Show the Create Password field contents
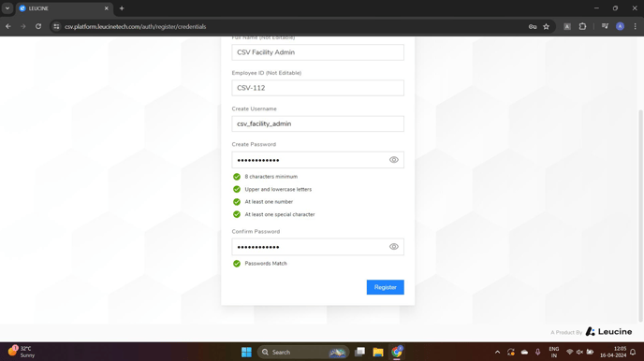 click(393, 160)
